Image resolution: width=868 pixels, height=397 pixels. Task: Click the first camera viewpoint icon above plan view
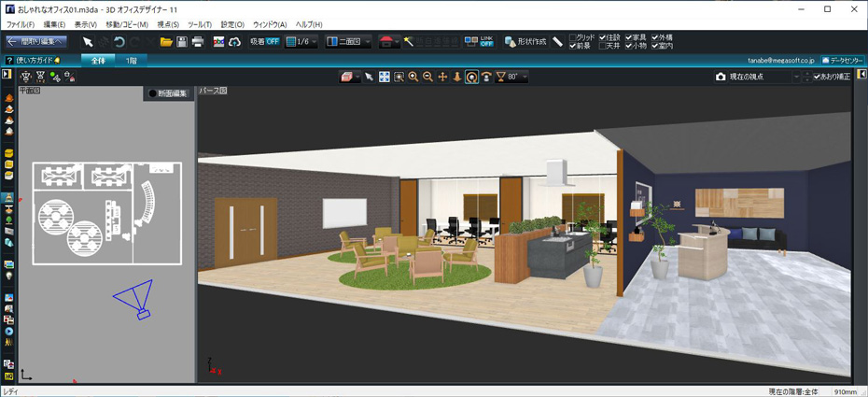pyautogui.click(x=25, y=77)
